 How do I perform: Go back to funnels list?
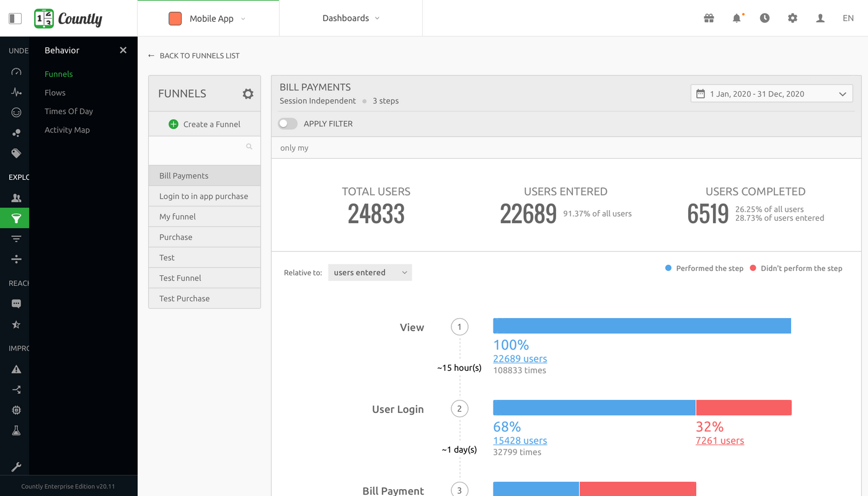point(193,56)
